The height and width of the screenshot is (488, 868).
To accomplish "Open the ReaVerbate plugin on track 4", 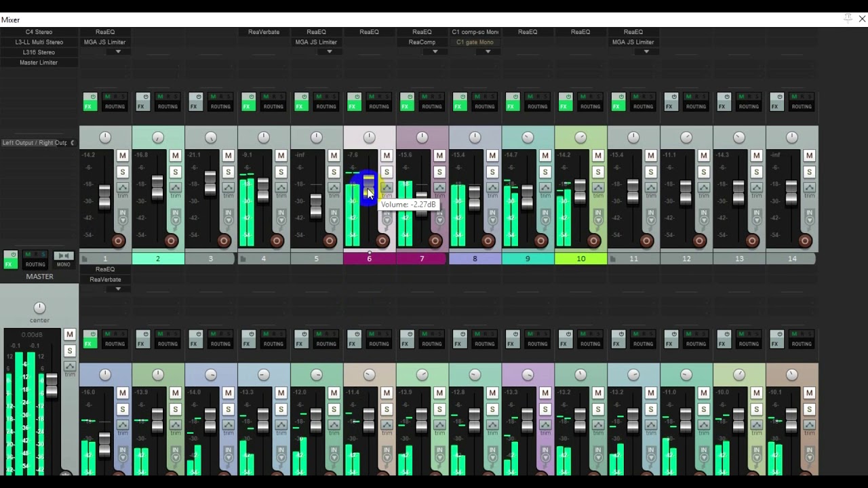I will [x=264, y=32].
